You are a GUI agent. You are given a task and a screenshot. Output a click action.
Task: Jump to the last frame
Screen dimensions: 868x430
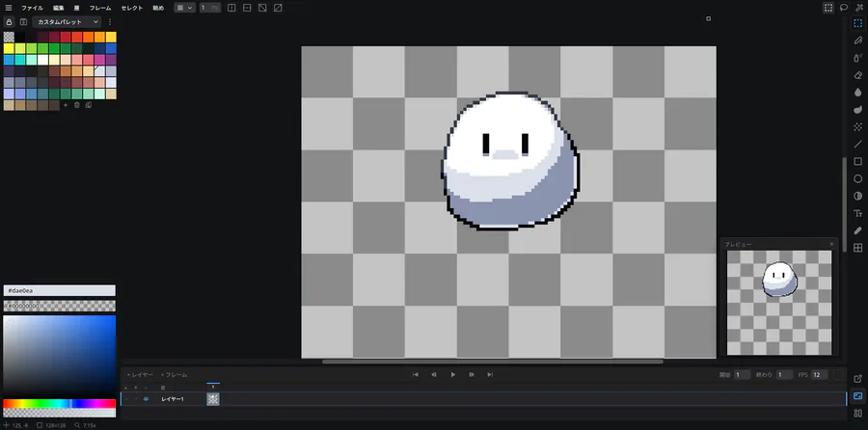point(490,375)
